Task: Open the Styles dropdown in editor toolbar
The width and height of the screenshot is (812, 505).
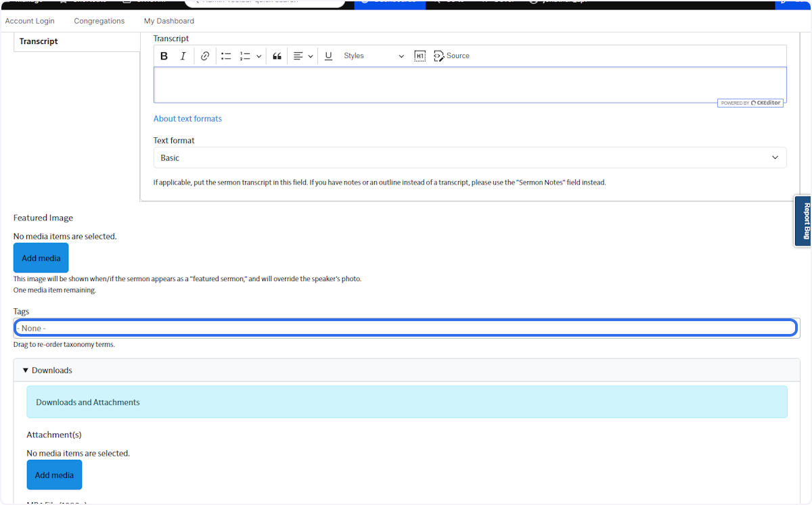Action: (374, 56)
